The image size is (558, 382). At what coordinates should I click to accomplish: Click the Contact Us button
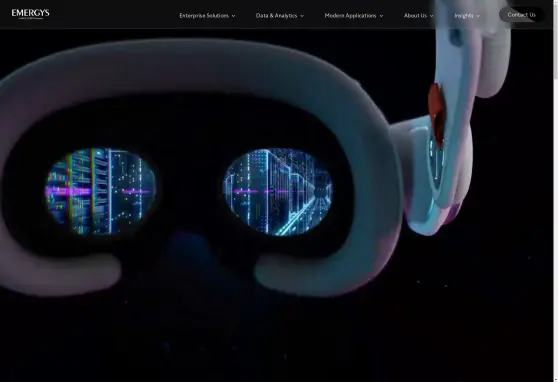coord(521,15)
